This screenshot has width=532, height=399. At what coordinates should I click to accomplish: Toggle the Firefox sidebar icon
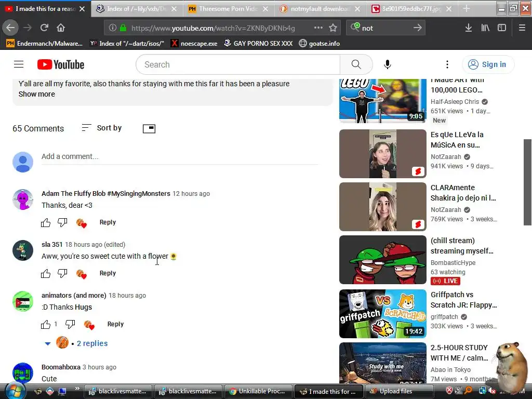[x=502, y=28]
